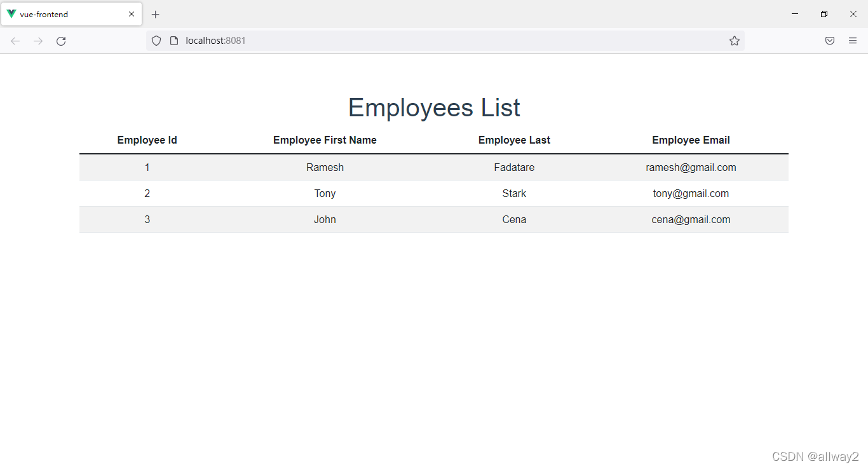Open the Pocket save icon
This screenshot has width=868, height=469.
point(830,41)
